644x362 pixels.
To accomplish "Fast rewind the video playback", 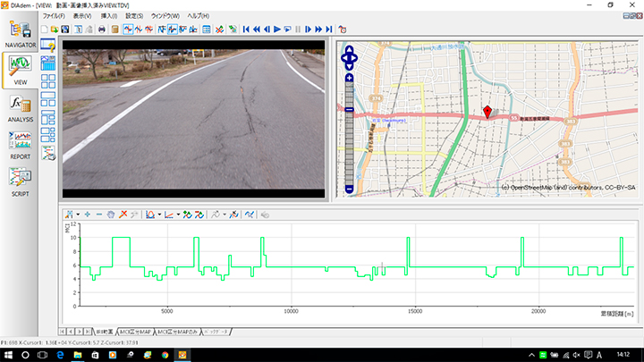I will (257, 29).
